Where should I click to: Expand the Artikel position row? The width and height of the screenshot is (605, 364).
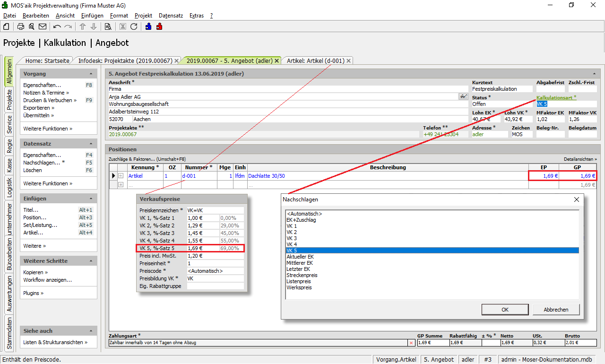121,176
